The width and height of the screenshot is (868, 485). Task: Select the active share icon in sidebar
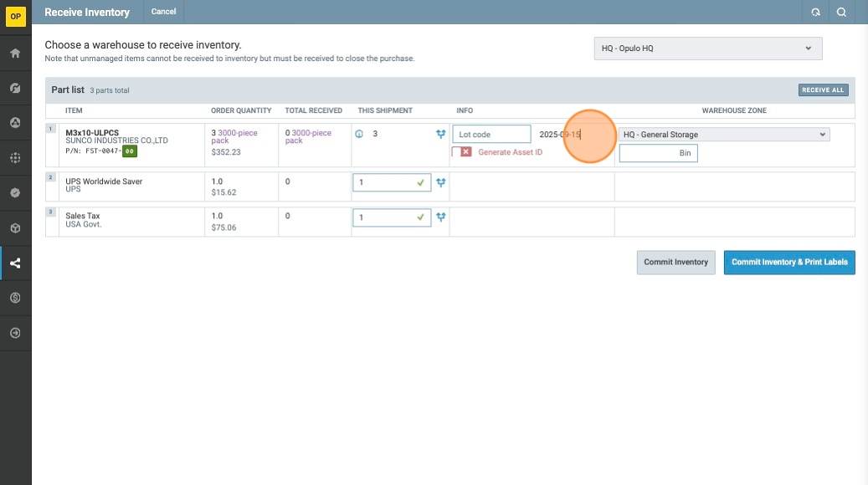pos(15,263)
